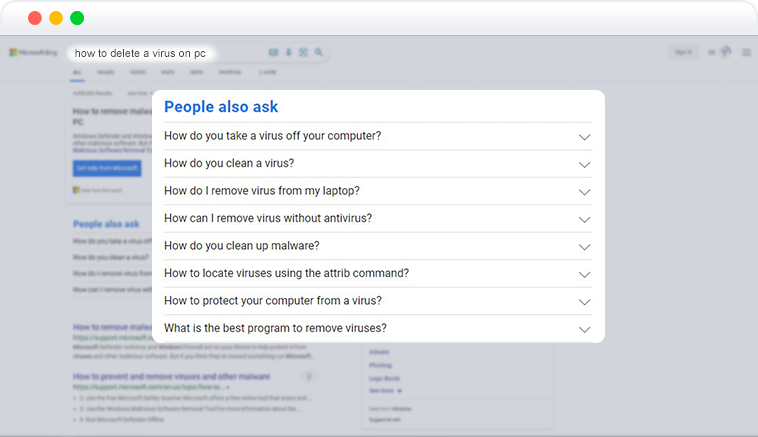758x437 pixels.
Task: Open the hamburger menu icon
Action: click(746, 52)
